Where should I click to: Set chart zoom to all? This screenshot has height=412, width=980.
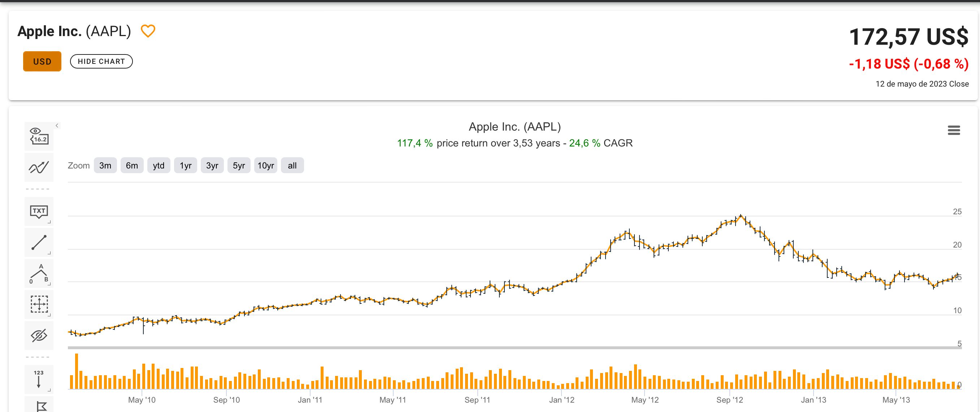(x=292, y=165)
